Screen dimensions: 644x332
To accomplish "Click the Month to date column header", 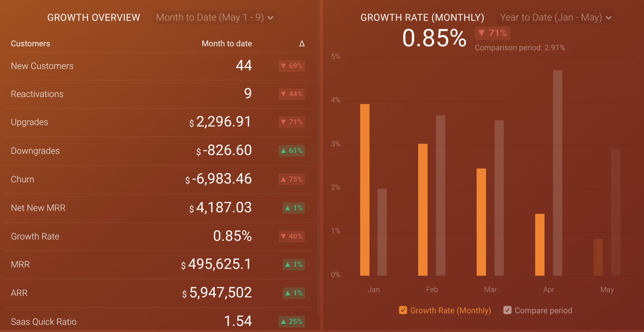I will click(x=227, y=44).
